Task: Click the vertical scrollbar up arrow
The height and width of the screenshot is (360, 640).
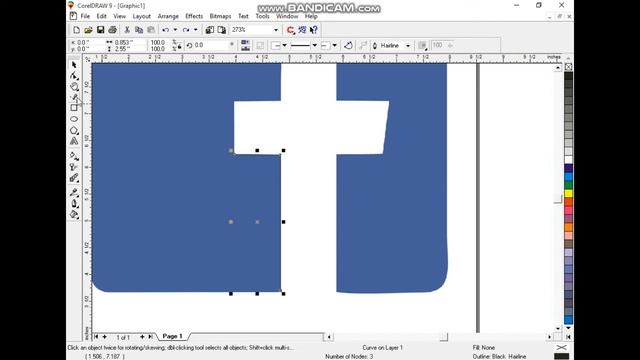Action: [558, 67]
